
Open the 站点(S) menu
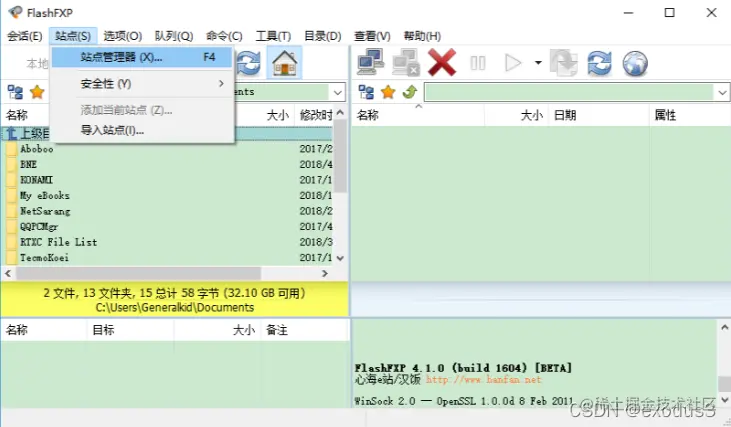(73, 36)
